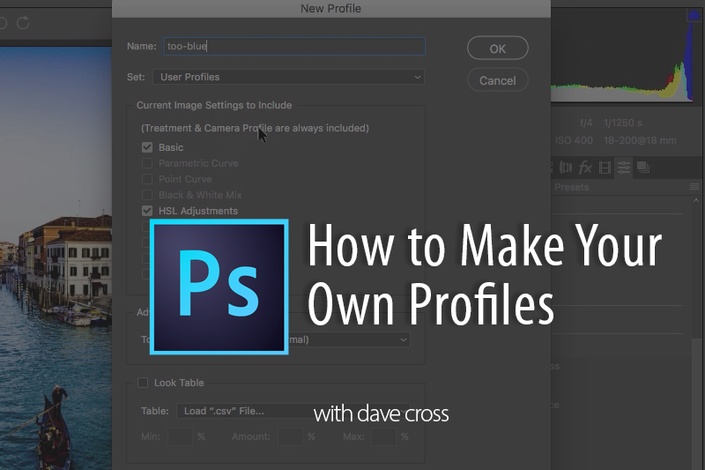This screenshot has height=470, width=705.
Task: Click the f/4 aperture readout
Action: (586, 123)
